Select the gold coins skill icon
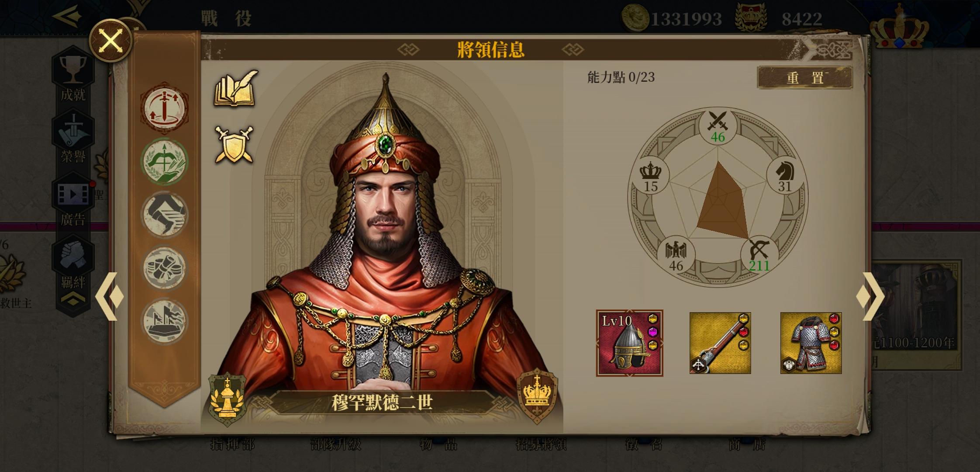The height and width of the screenshot is (472, 980). (164, 268)
